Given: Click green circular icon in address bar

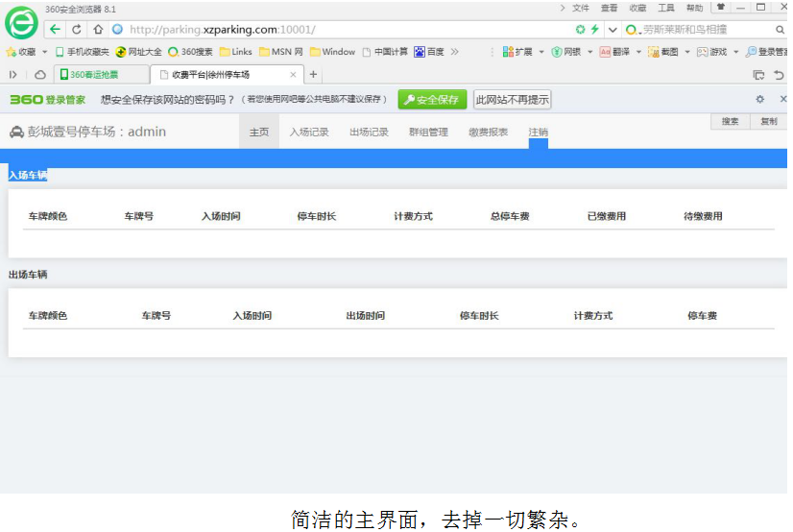Looking at the screenshot, I should tap(580, 30).
